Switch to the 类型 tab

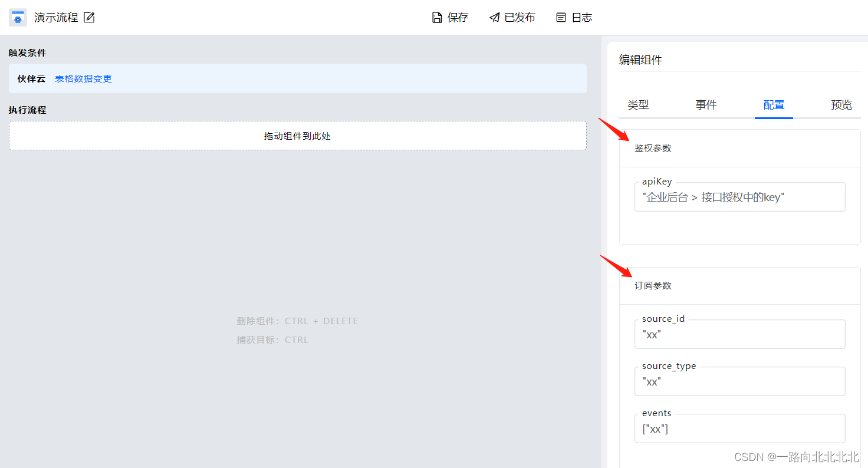[x=638, y=104]
